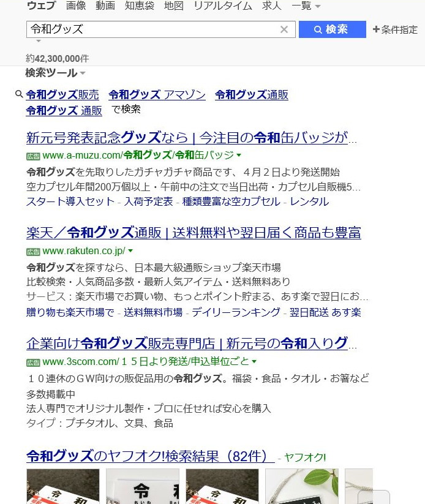
Task: Open the dropdown arrow beside www.rakuten.co.jp
Action: (x=130, y=251)
